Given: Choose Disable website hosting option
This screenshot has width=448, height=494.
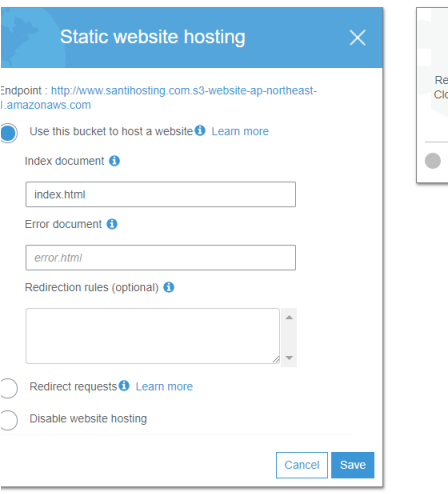Looking at the screenshot, I should point(8,420).
